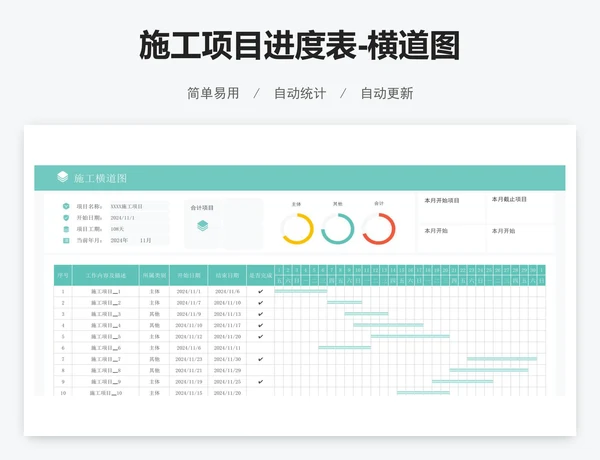
Task: Click the Gantt bar for 施工项目_8
Action: click(489, 370)
